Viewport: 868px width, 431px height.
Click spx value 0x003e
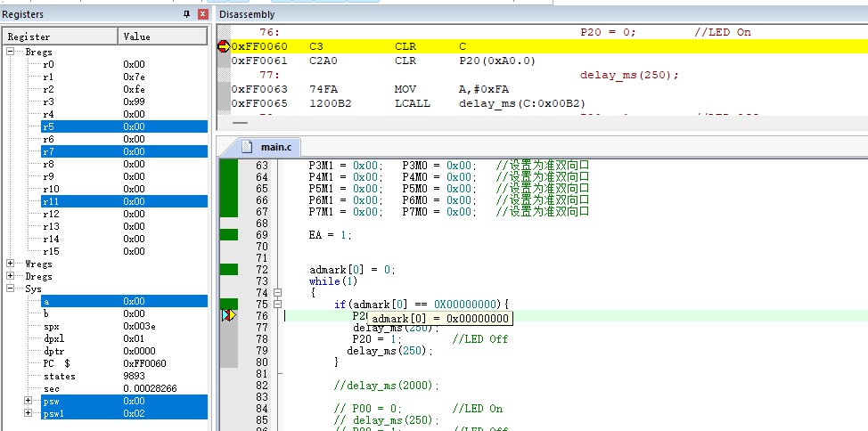click(x=139, y=326)
